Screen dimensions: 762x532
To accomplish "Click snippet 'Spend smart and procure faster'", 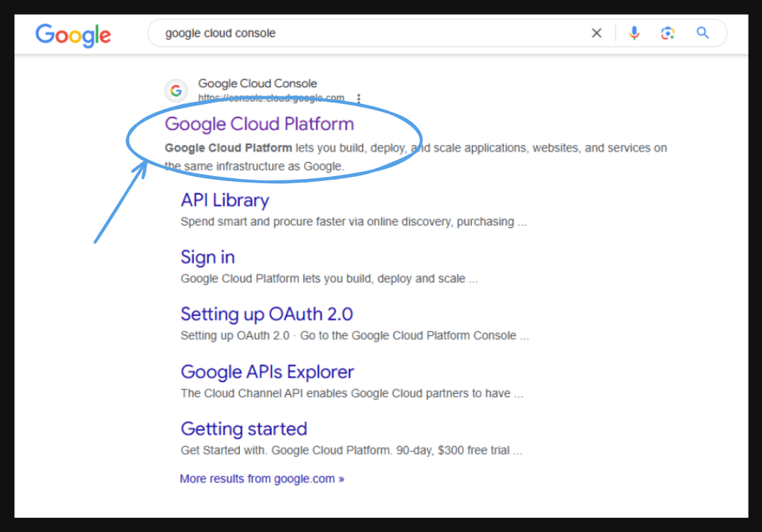I will click(353, 221).
